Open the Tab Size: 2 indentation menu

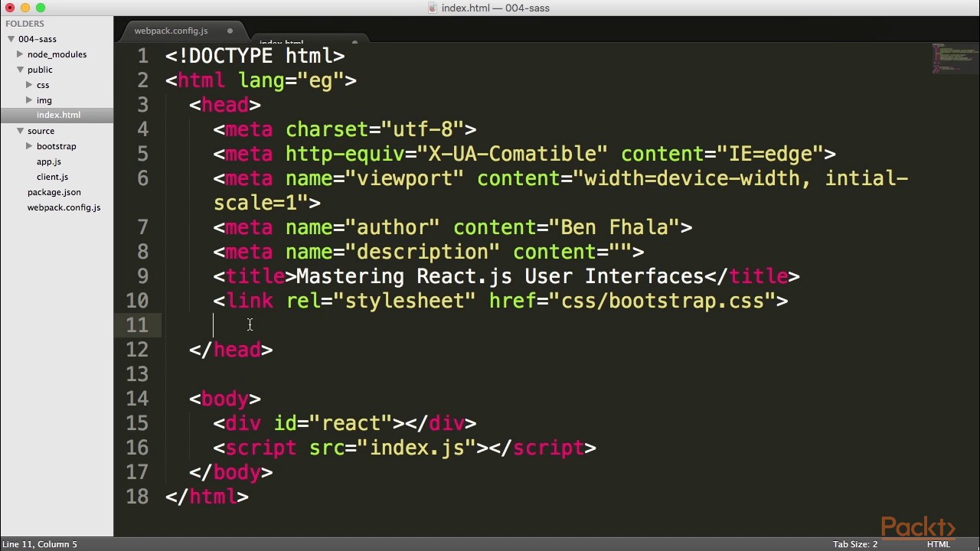(x=855, y=544)
